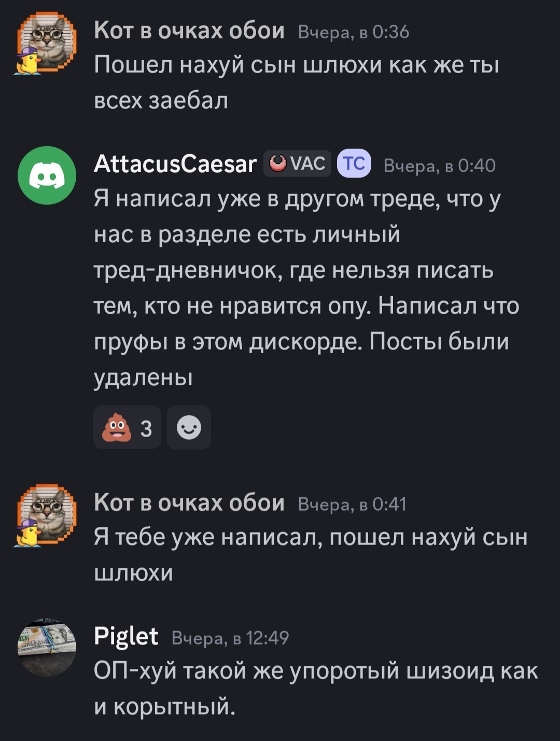
Task: Tap the Piglet username
Action: pyautogui.click(x=126, y=636)
